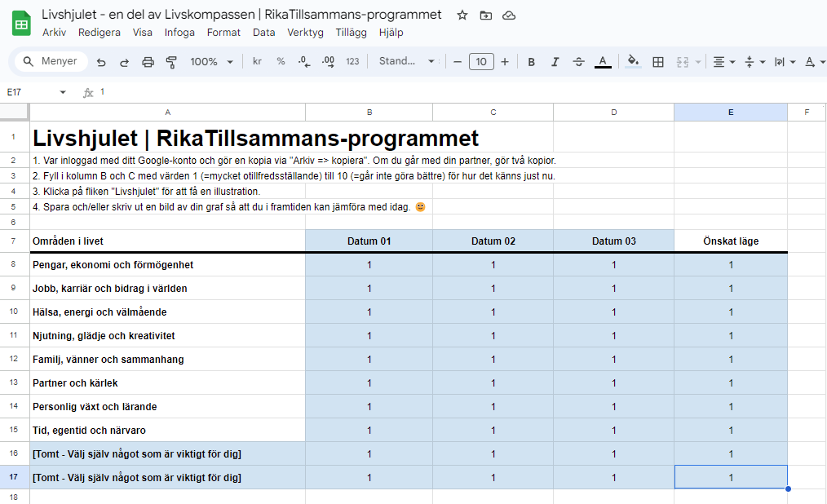Viewport: 827px width, 504px height.
Task: Select column A header
Action: coord(168,112)
